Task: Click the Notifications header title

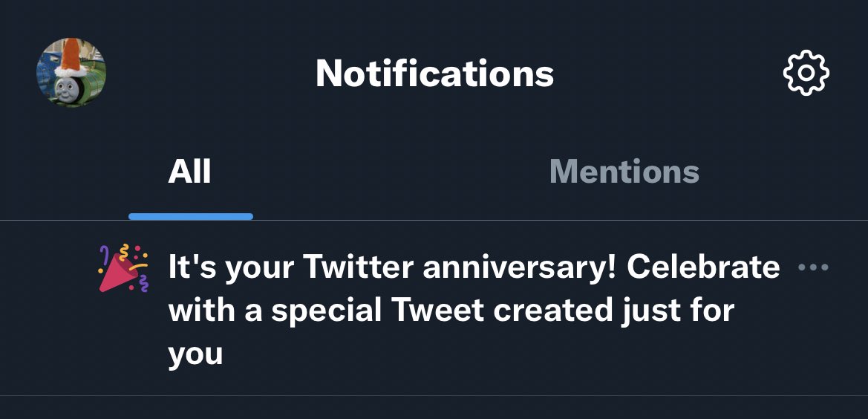Action: point(434,73)
